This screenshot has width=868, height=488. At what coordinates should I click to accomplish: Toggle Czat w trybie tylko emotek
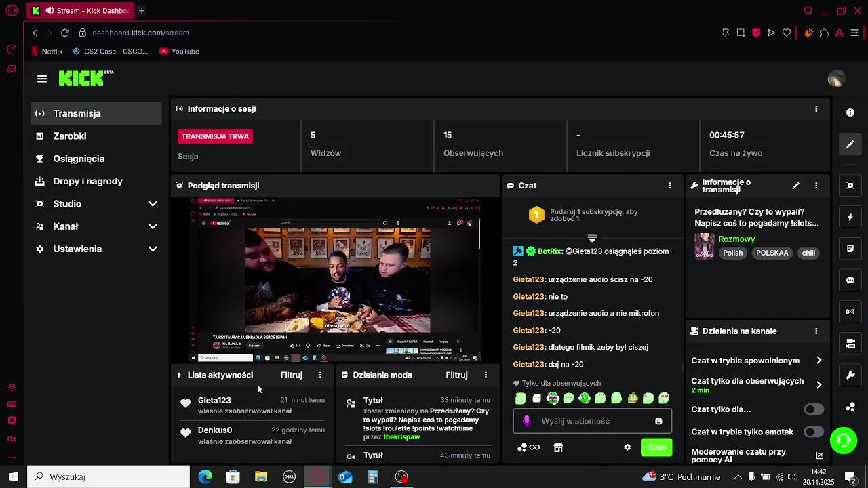814,432
